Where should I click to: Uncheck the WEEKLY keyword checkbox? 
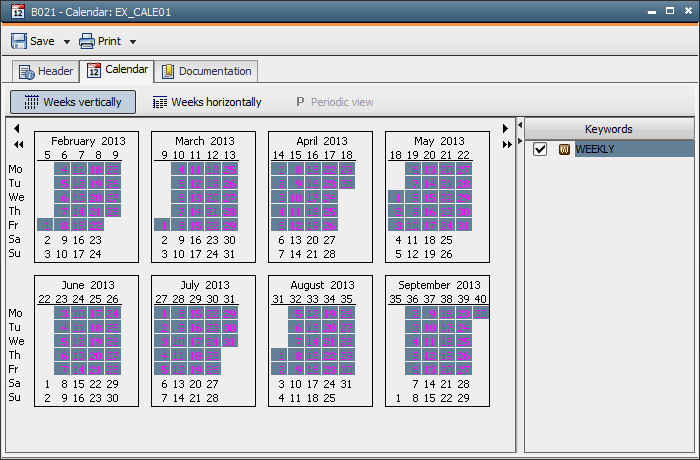(x=540, y=149)
